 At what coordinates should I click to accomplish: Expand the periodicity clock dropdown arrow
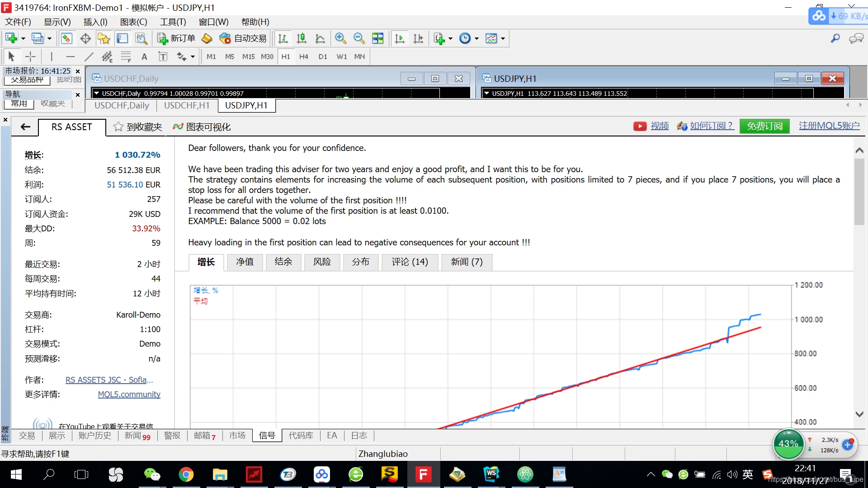tap(476, 38)
